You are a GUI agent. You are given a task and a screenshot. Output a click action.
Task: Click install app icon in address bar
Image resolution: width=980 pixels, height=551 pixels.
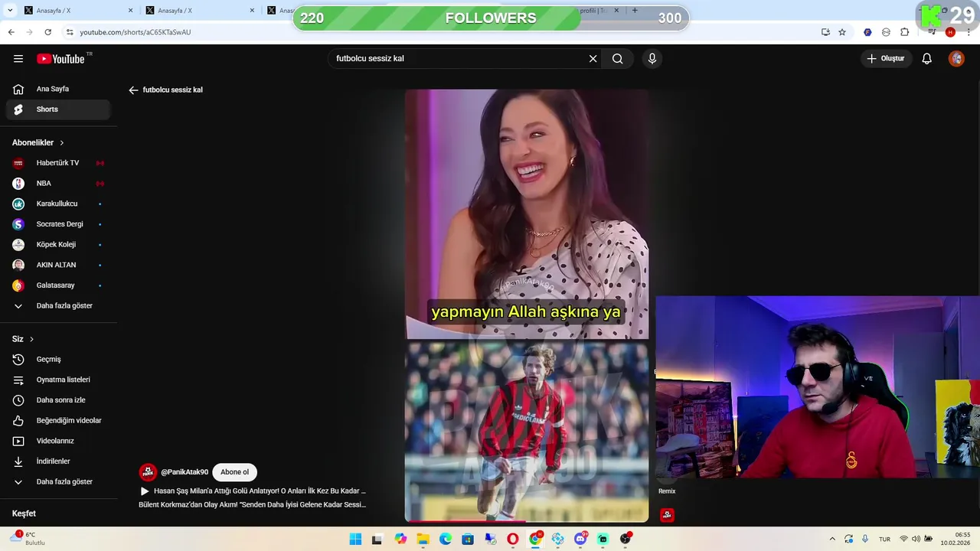(x=825, y=32)
